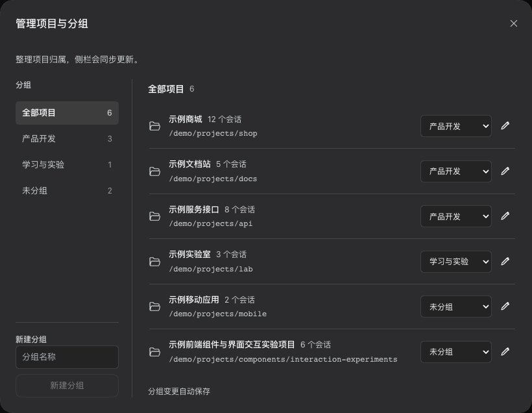
Task: Click the path /demo/projects/docs
Action: point(213,179)
